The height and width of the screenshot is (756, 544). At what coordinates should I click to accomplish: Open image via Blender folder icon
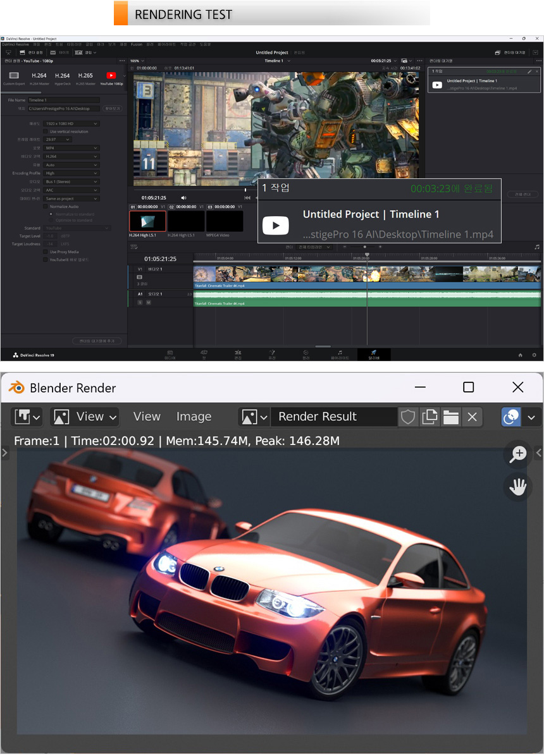coord(450,417)
